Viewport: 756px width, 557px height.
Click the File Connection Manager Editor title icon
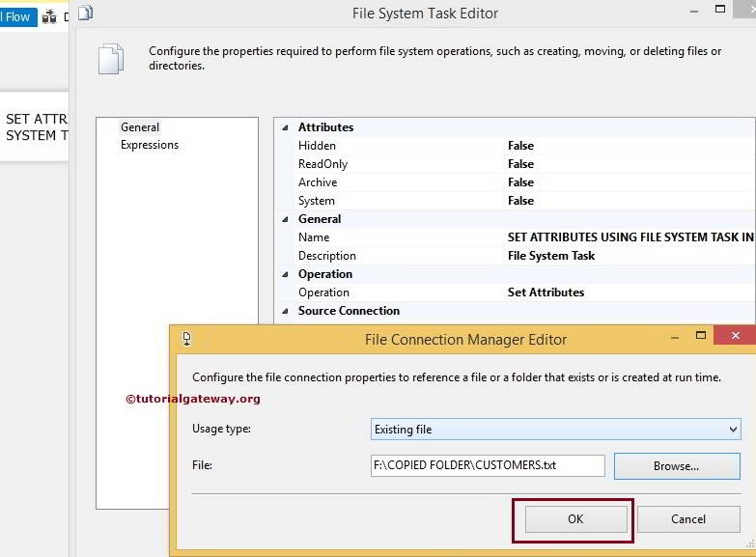pyautogui.click(x=186, y=339)
